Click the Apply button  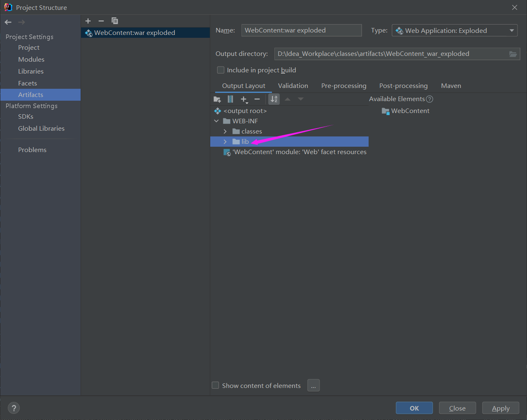coord(501,408)
